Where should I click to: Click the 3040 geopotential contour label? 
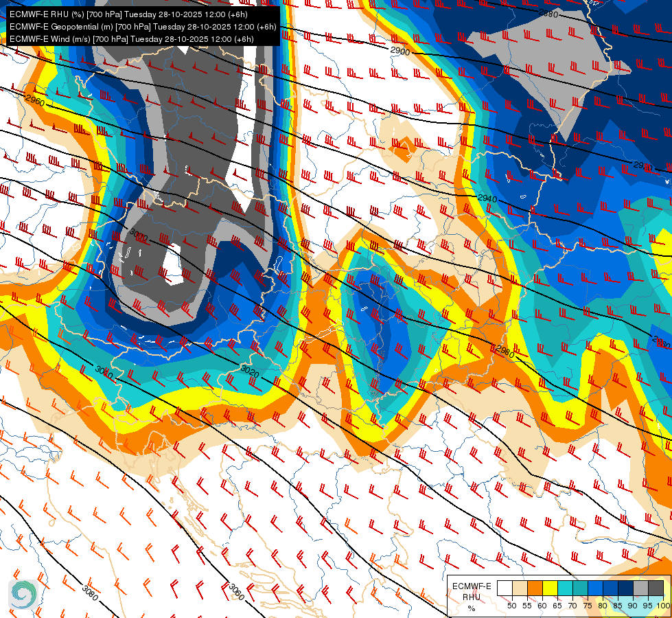point(104,372)
